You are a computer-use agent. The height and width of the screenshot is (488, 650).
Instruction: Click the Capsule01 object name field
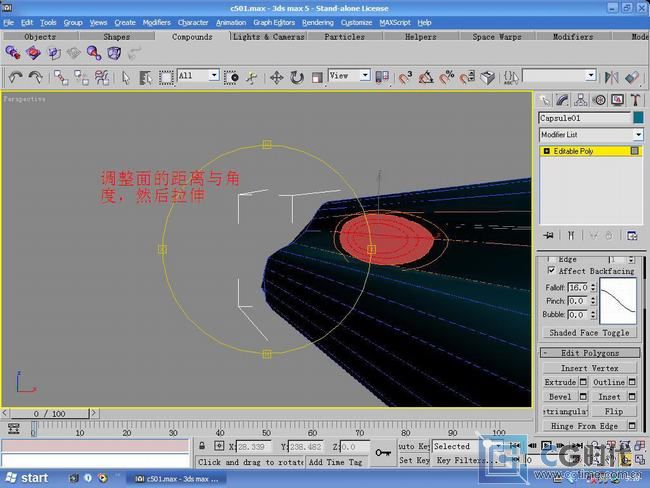[x=585, y=118]
